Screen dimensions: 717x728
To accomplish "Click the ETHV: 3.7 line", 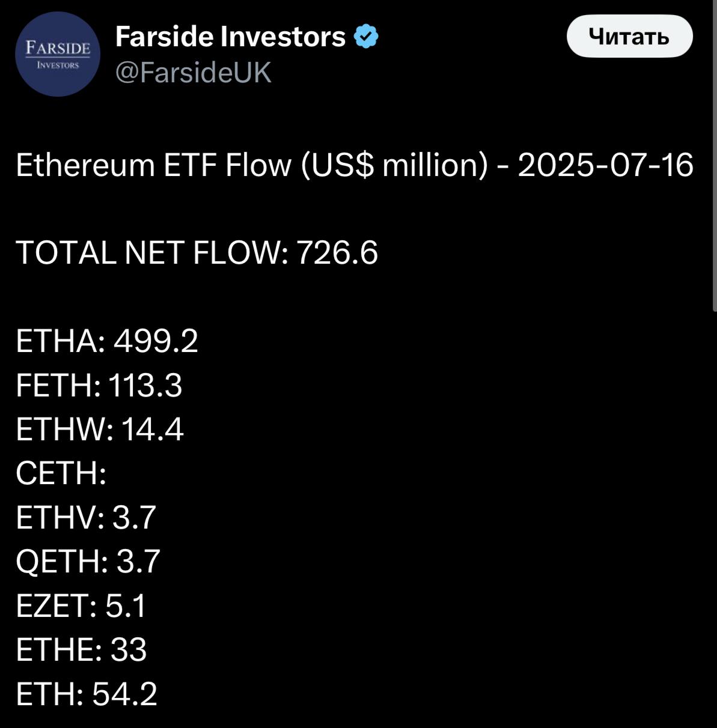I will tap(86, 517).
